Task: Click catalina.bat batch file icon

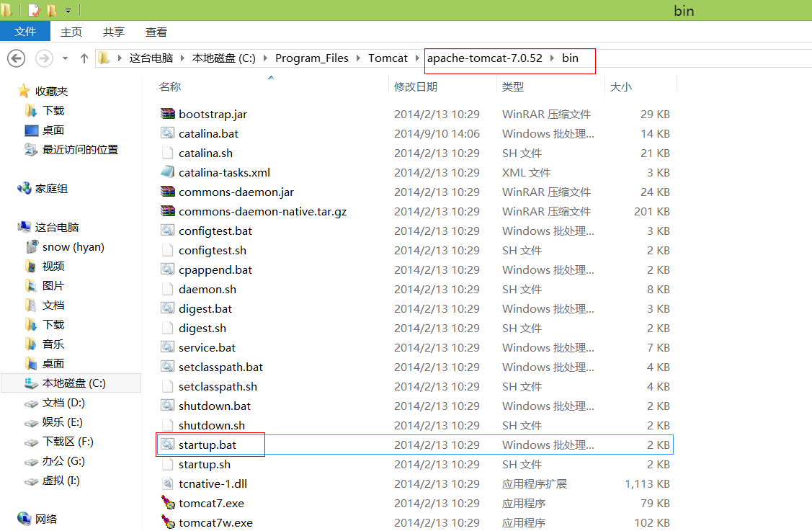Action: [x=167, y=133]
